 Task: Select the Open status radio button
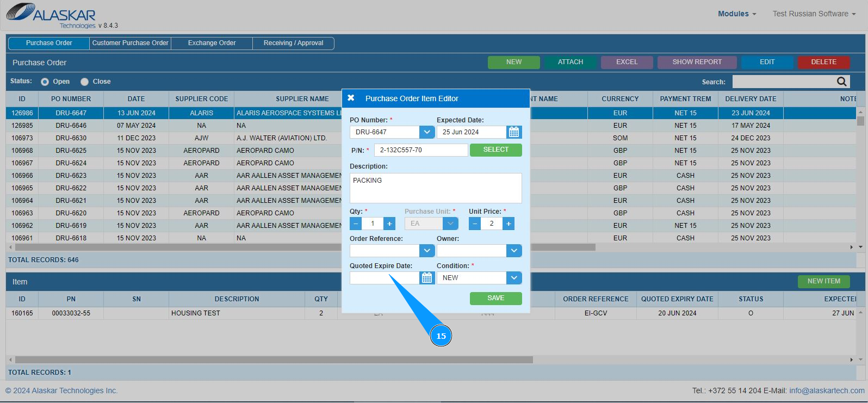click(45, 82)
